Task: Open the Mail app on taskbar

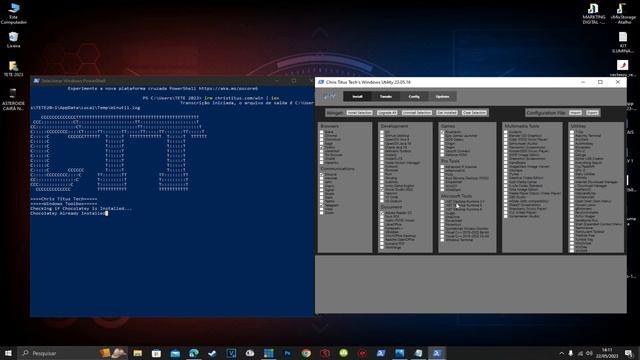Action: point(175,353)
